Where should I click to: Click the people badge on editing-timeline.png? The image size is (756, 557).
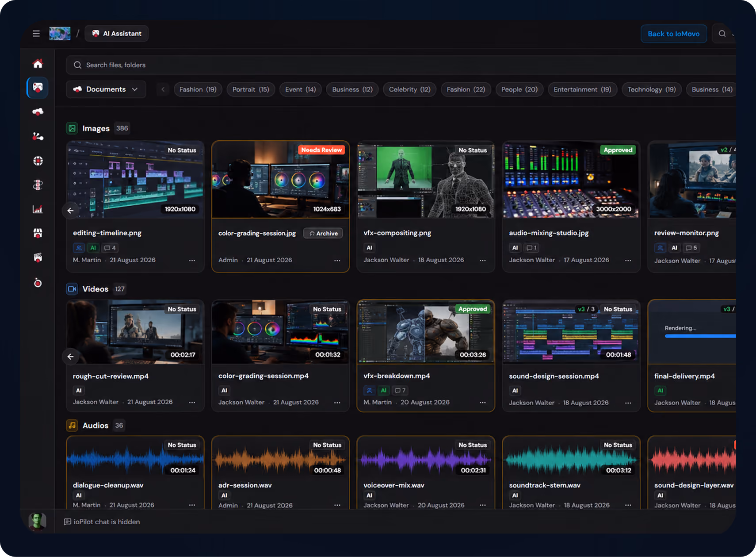(x=79, y=248)
